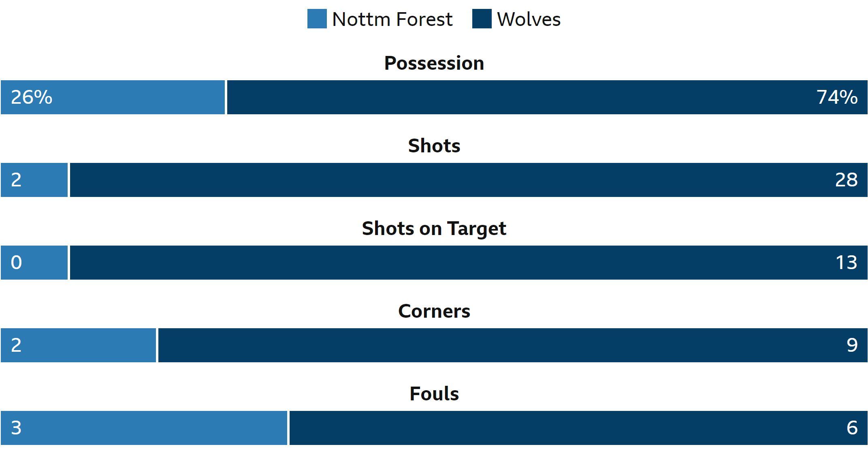Click the Fouls heading

(x=434, y=394)
